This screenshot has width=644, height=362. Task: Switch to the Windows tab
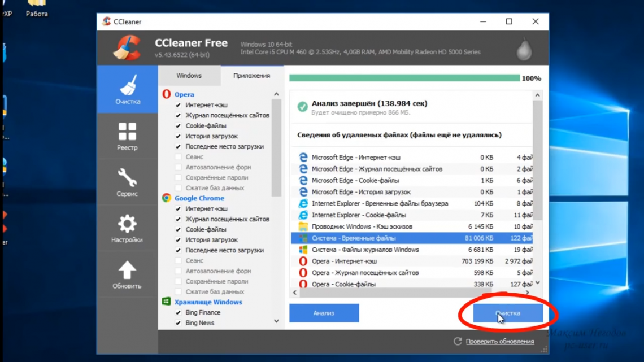[189, 76]
